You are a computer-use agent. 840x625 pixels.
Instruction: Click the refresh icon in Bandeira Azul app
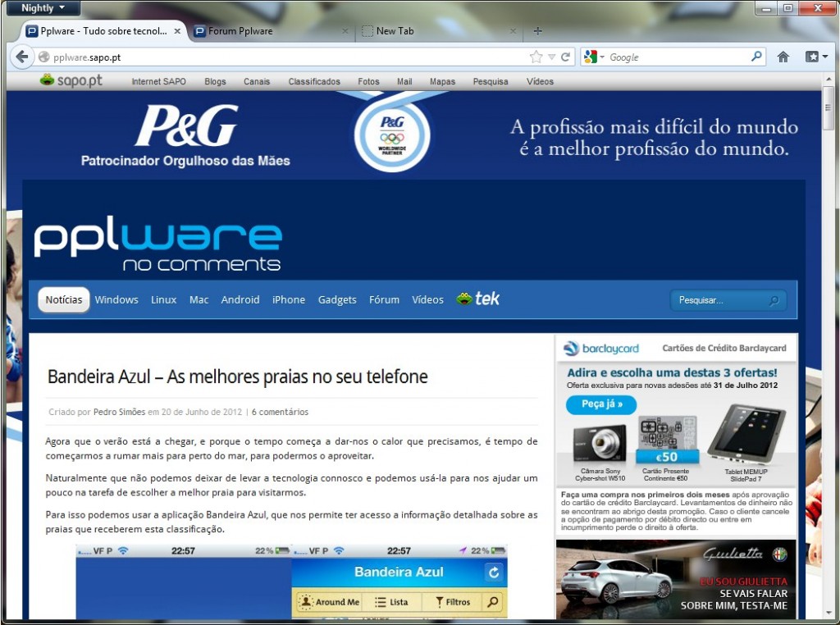point(493,573)
